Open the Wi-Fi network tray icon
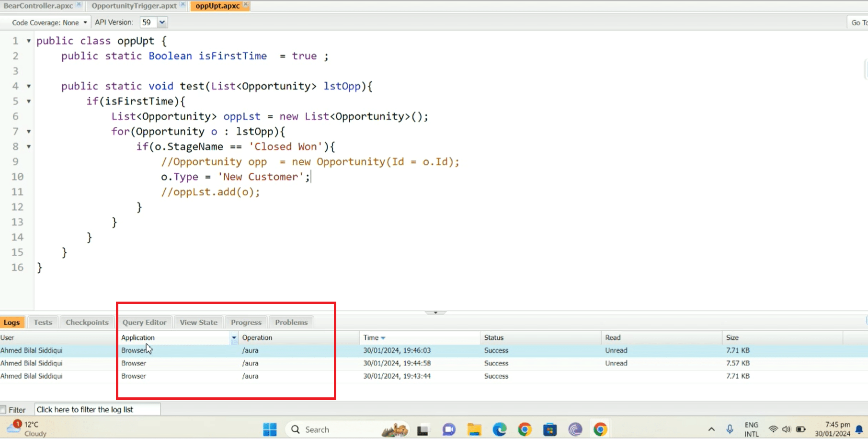The height and width of the screenshot is (439, 868). pos(773,429)
